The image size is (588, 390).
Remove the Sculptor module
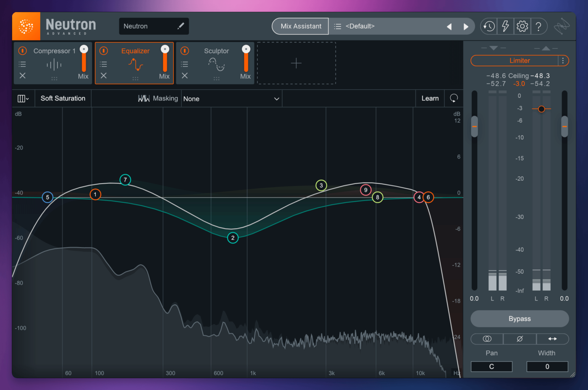(184, 76)
